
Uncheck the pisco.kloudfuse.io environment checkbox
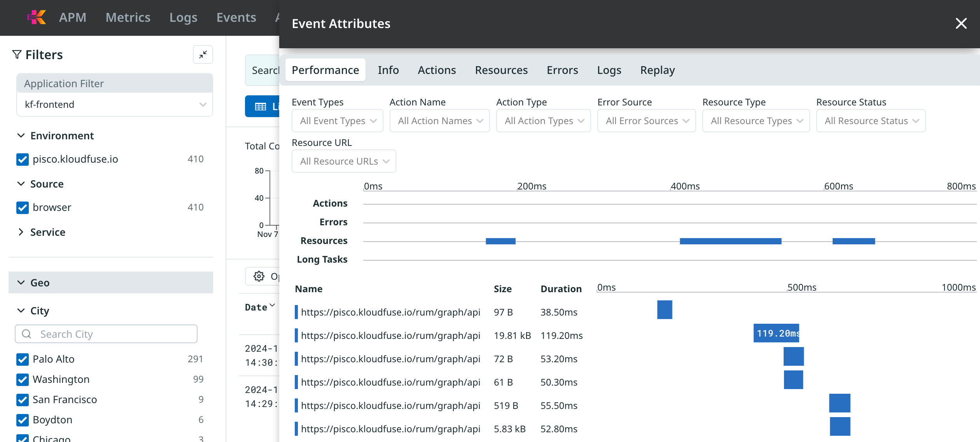[x=23, y=160]
